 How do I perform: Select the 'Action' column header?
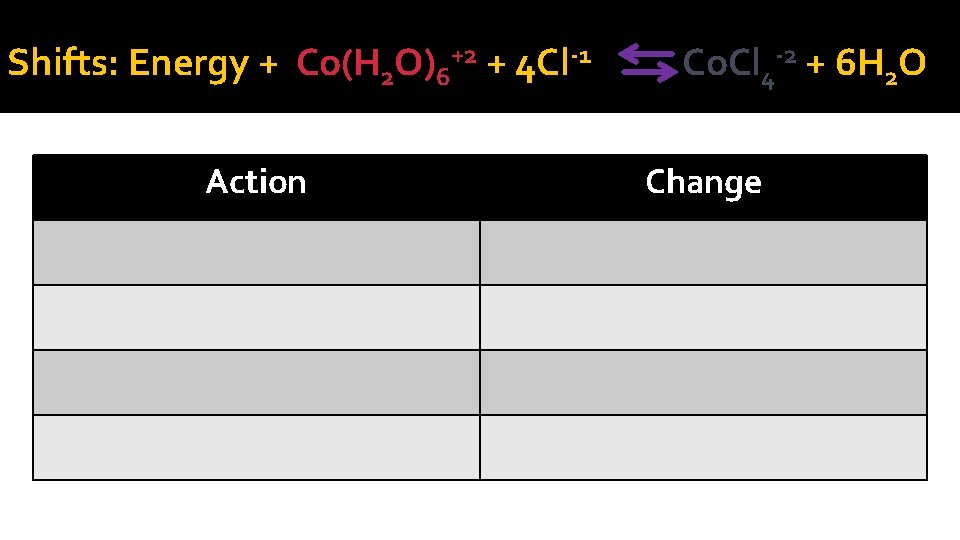point(256,182)
